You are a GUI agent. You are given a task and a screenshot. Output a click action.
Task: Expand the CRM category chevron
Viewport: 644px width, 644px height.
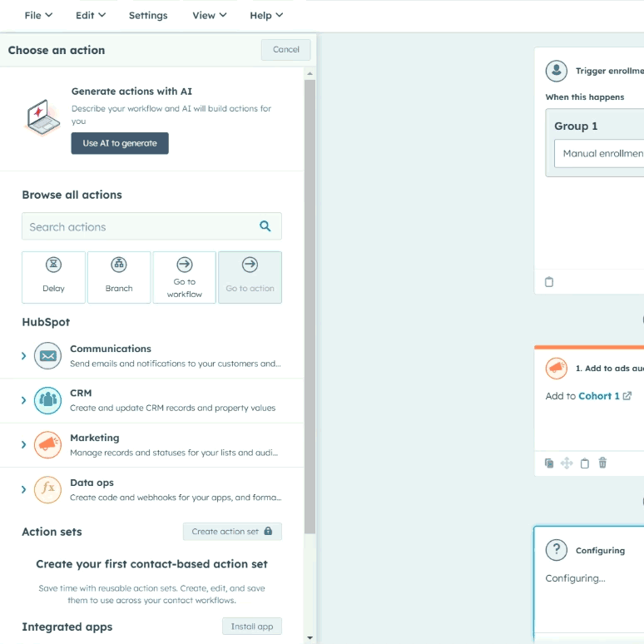click(x=24, y=400)
